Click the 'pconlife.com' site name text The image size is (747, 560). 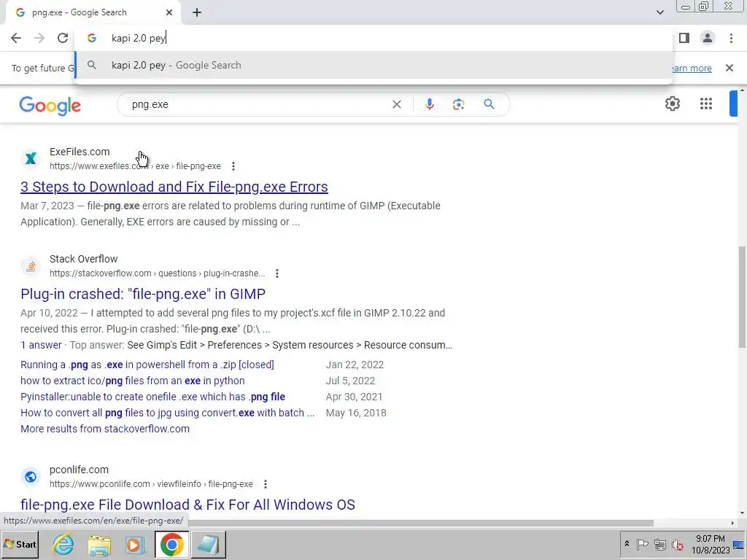79,470
